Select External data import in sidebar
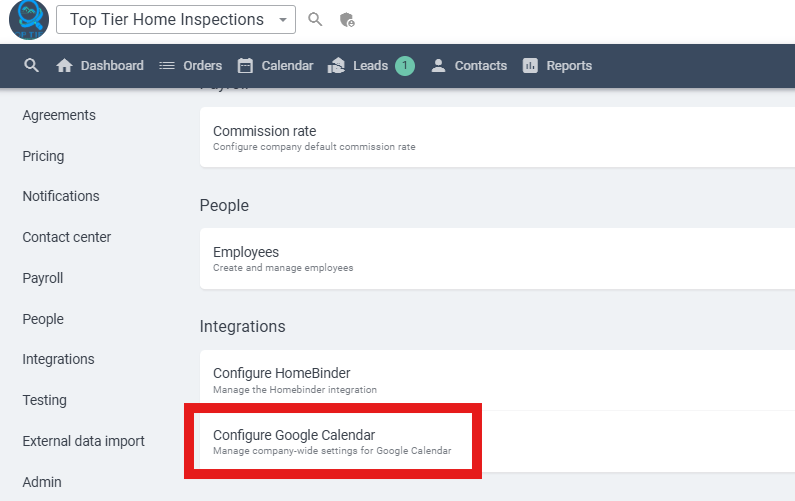 [84, 442]
